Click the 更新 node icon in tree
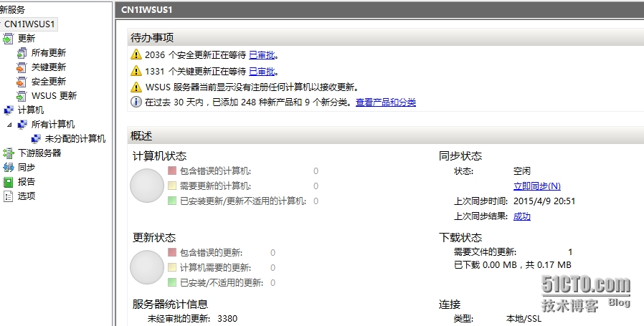Viewport: 644px width, 326px height. pos(8,39)
